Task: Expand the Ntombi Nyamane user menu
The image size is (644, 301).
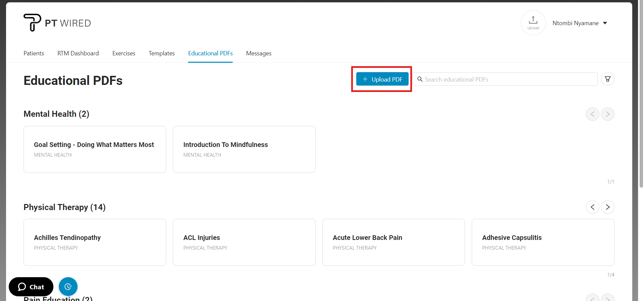Action: click(x=580, y=23)
